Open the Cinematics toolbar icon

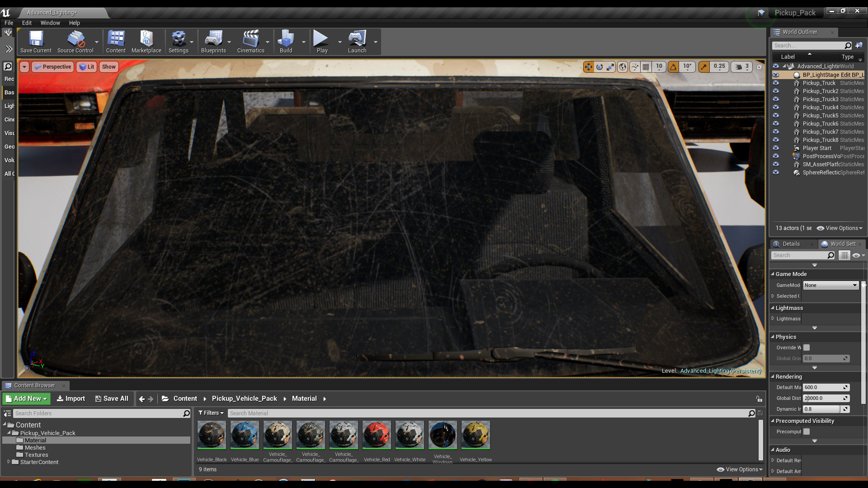coord(250,40)
